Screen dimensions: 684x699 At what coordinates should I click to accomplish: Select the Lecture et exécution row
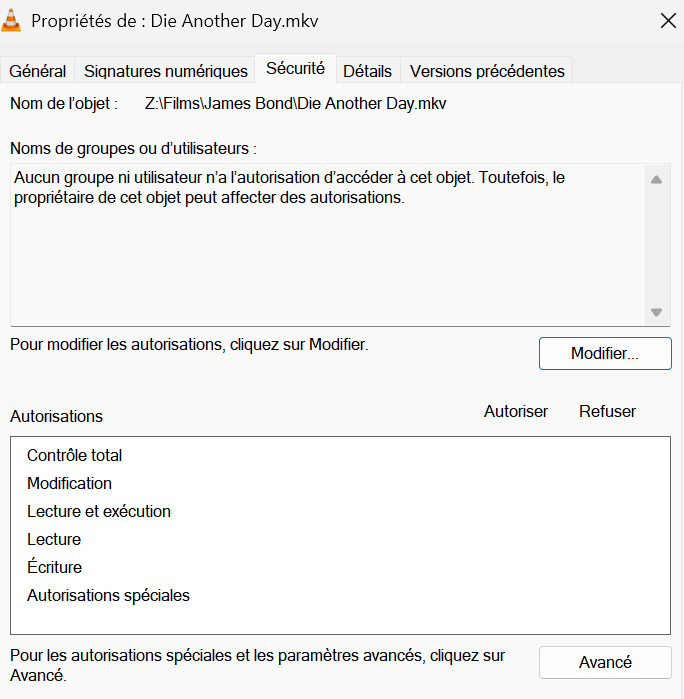click(340, 511)
